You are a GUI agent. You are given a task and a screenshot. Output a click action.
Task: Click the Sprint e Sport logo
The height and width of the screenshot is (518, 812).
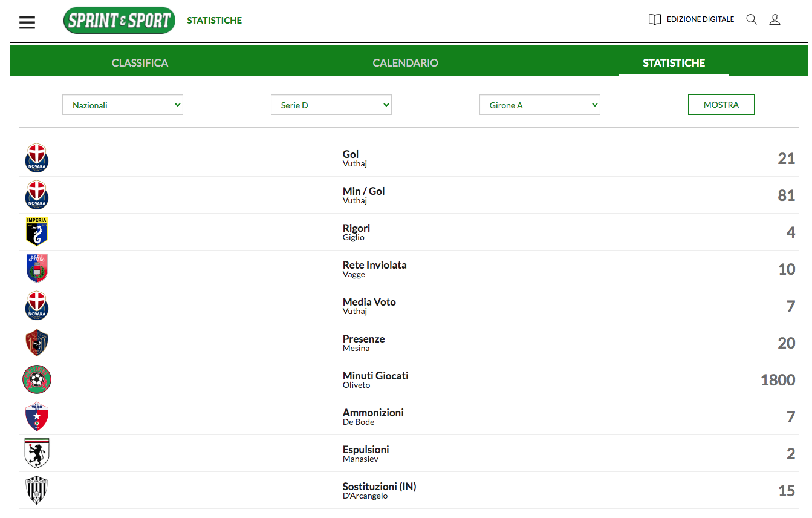click(119, 21)
